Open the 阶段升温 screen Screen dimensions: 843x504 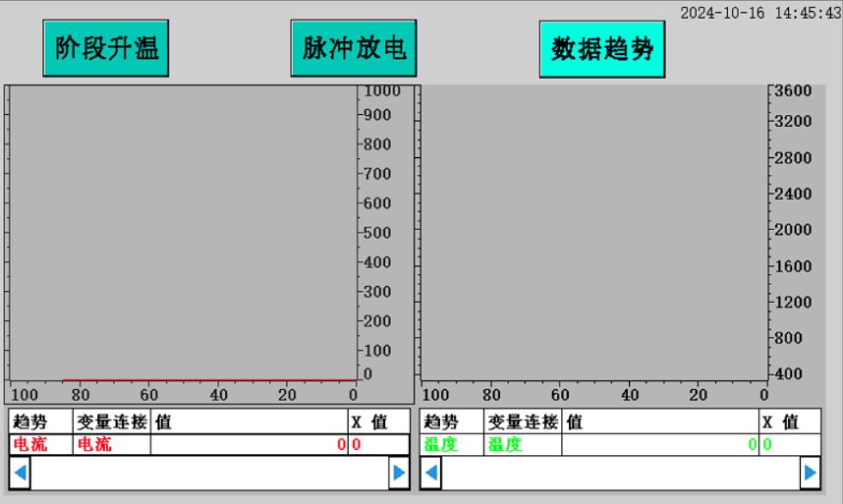coord(106,48)
